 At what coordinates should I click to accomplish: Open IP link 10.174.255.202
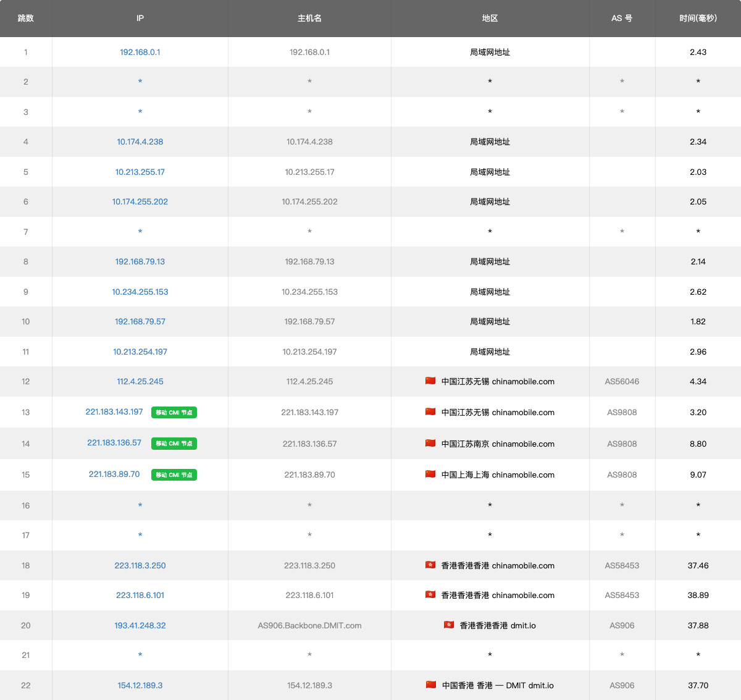(x=140, y=201)
